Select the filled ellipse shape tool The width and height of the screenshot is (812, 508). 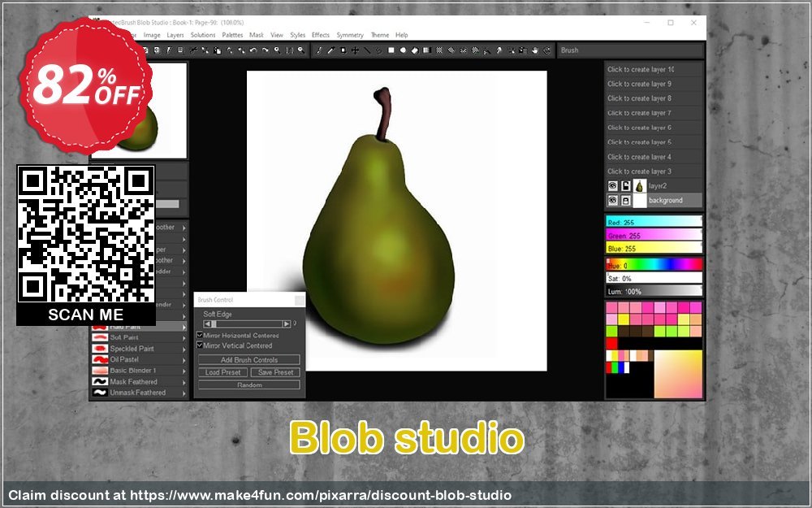[x=403, y=50]
